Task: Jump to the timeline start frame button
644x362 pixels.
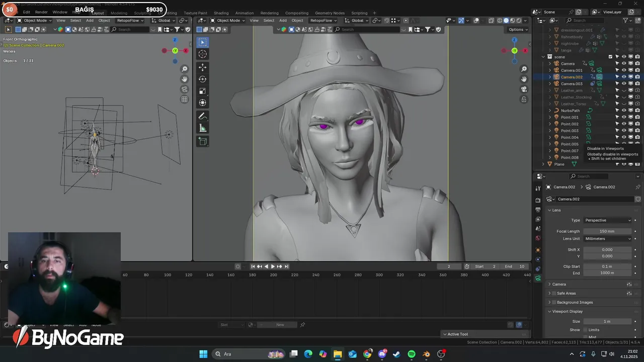Action: tap(253, 266)
